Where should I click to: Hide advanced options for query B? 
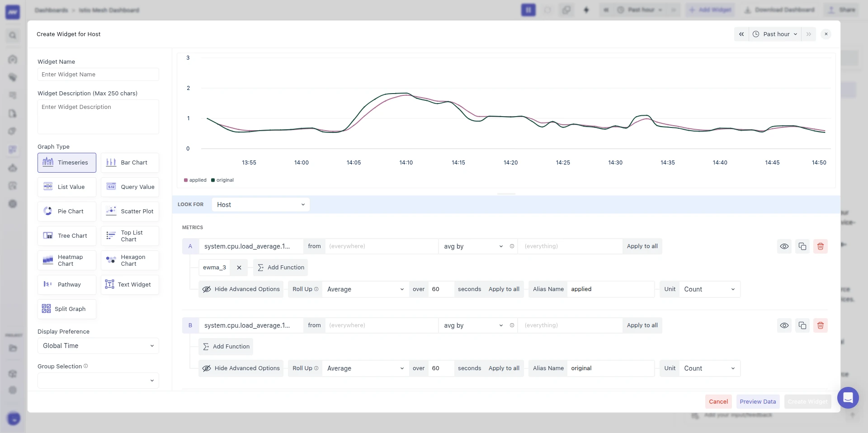coord(241,368)
